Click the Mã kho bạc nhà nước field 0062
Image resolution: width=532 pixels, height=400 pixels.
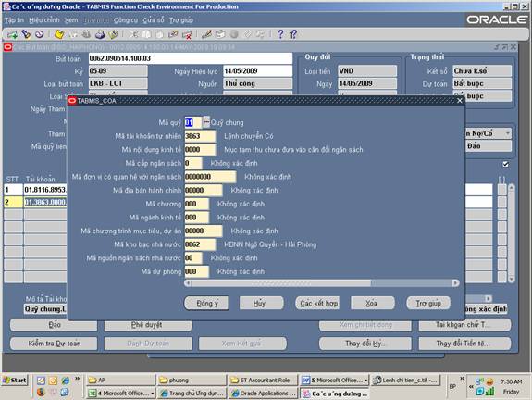coord(200,244)
